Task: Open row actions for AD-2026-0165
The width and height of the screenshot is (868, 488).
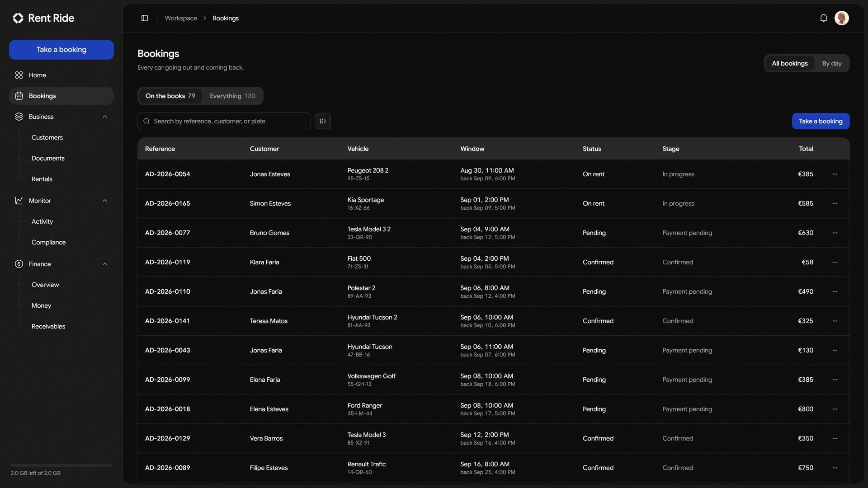Action: coord(835,203)
